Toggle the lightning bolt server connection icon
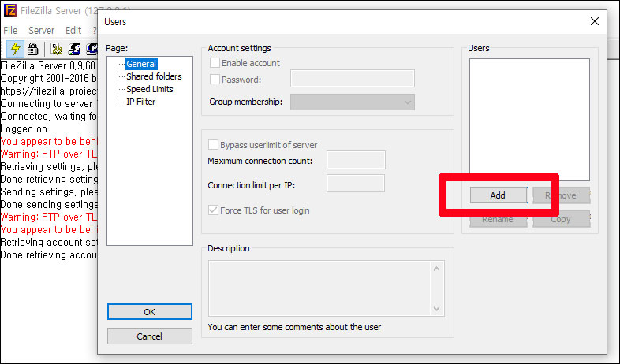 [16, 49]
